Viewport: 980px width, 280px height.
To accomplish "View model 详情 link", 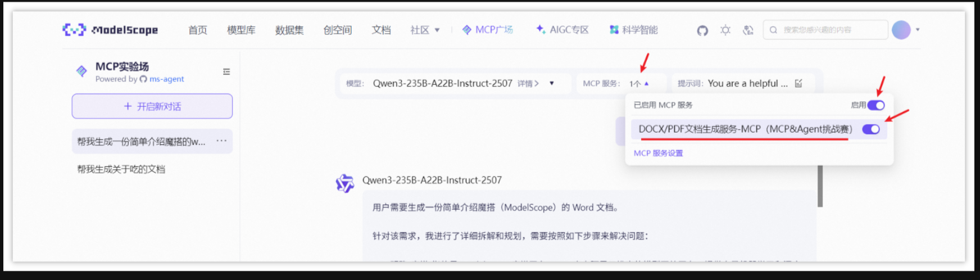I will tap(528, 83).
